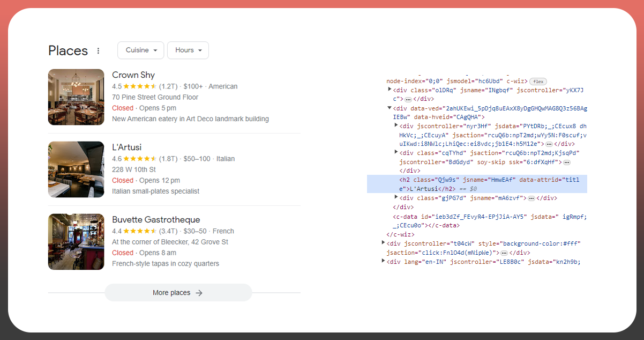Open the Buvette Gastrotheque listing title
The height and width of the screenshot is (340, 644).
point(156,220)
